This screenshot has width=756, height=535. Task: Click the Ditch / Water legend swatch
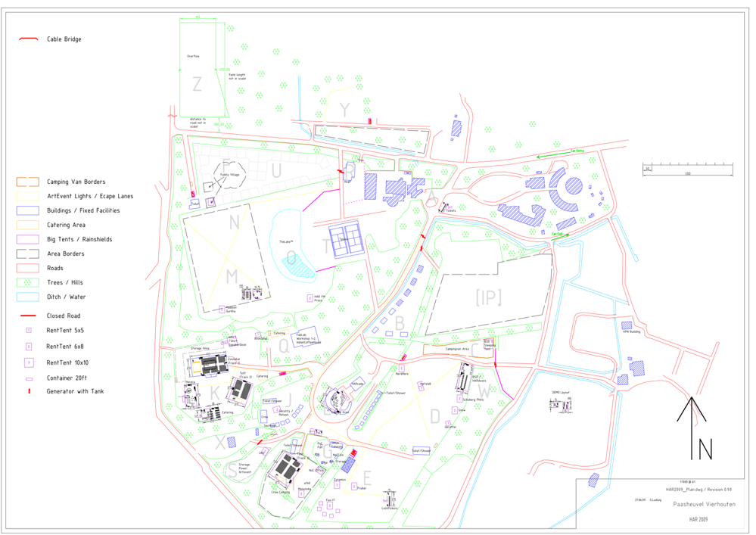tap(28, 297)
